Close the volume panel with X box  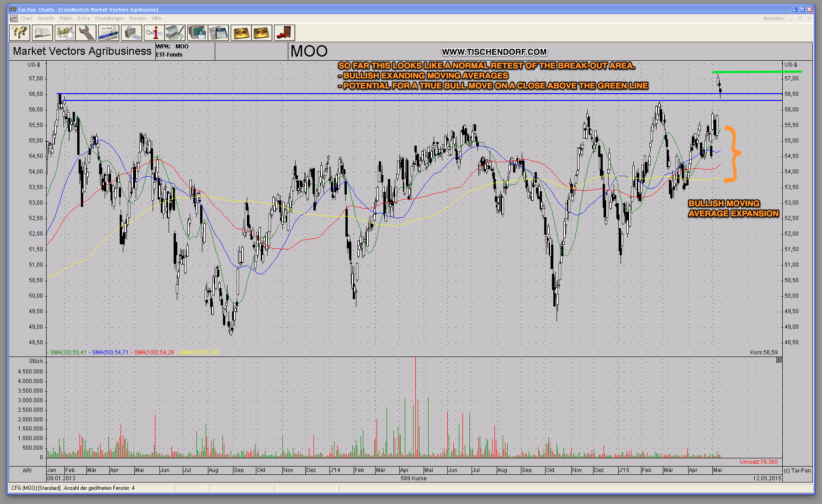pyautogui.click(x=779, y=360)
